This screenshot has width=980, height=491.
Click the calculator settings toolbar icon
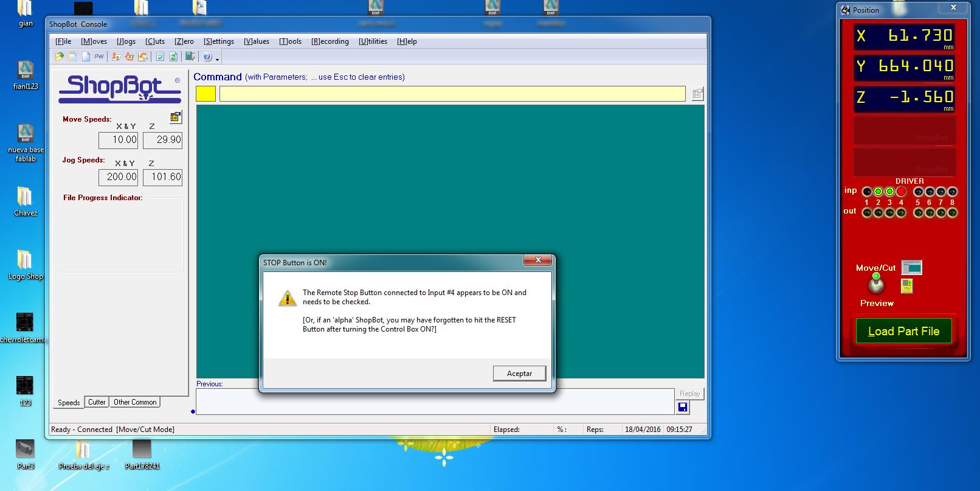click(190, 57)
